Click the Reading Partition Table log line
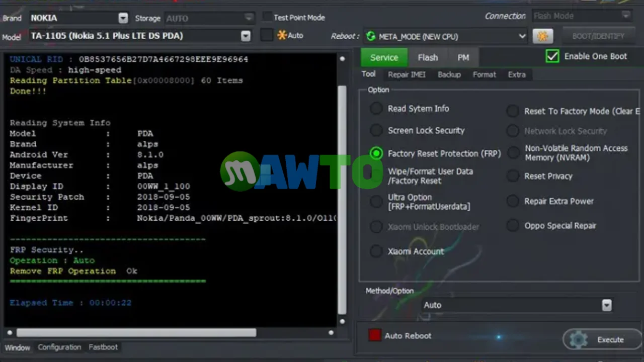 click(126, 80)
